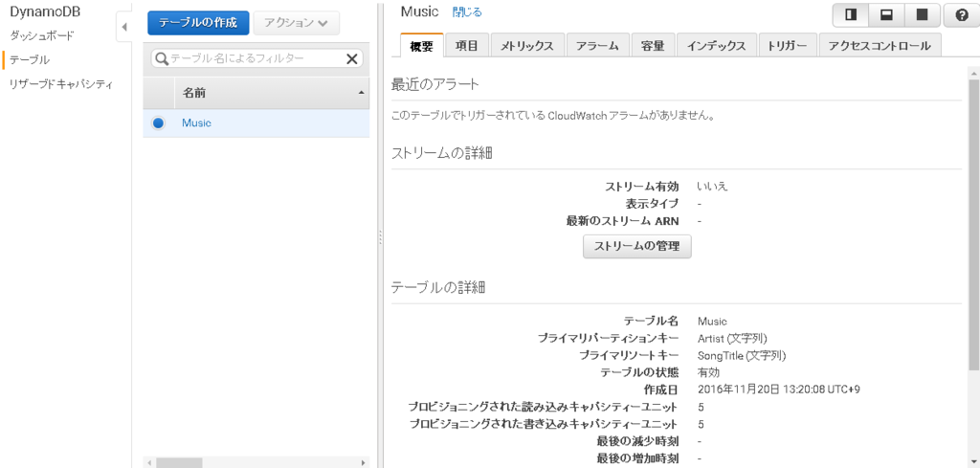Click the ストリーム有効 value いいえ
Image resolution: width=980 pixels, height=468 pixels.
712,187
